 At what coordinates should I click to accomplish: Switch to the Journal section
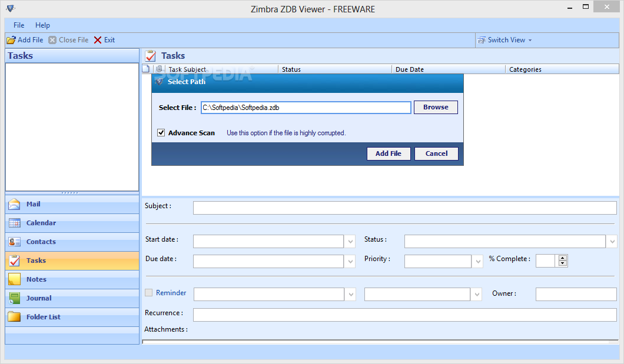(72, 298)
